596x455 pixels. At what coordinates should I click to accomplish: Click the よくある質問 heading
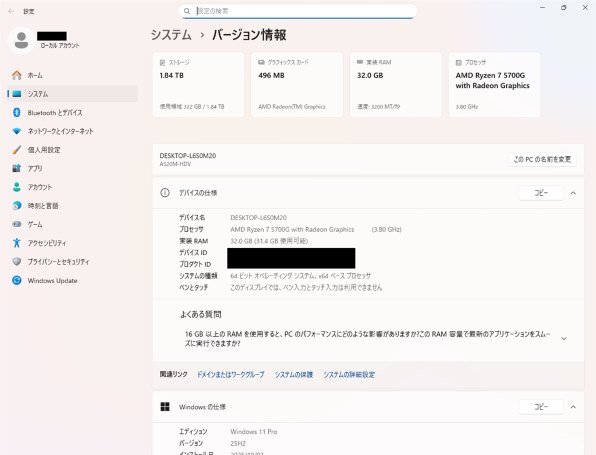200,314
